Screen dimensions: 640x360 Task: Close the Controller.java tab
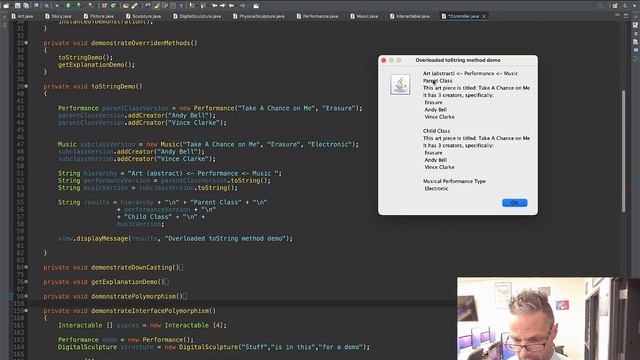[484, 16]
